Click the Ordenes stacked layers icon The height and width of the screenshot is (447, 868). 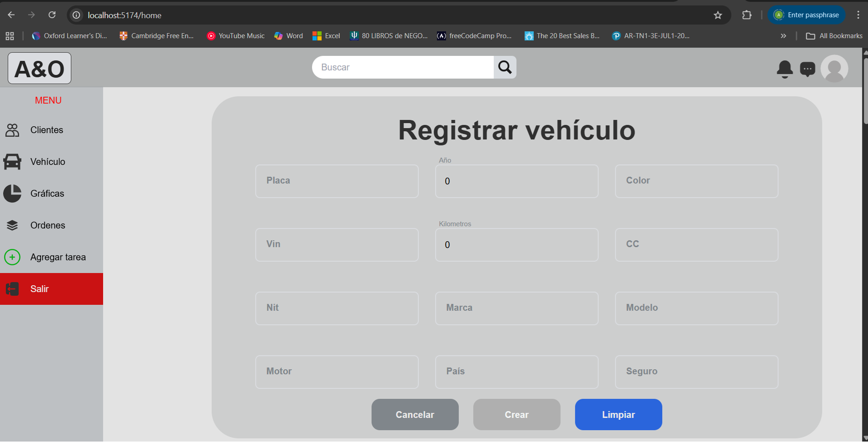pos(12,225)
